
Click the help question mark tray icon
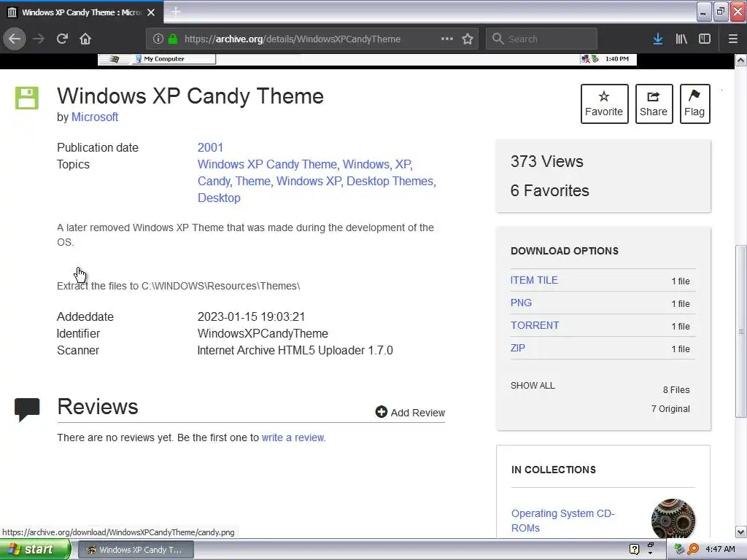(634, 550)
